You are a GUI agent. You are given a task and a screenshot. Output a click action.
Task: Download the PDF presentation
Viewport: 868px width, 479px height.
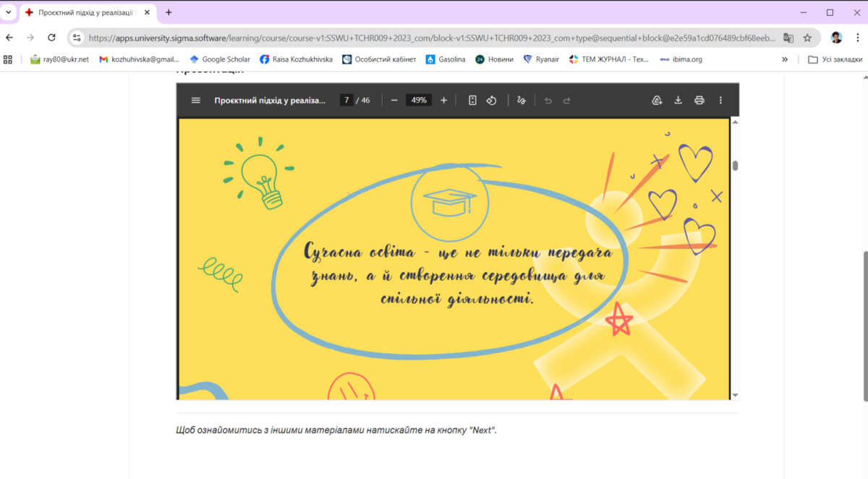coord(678,101)
